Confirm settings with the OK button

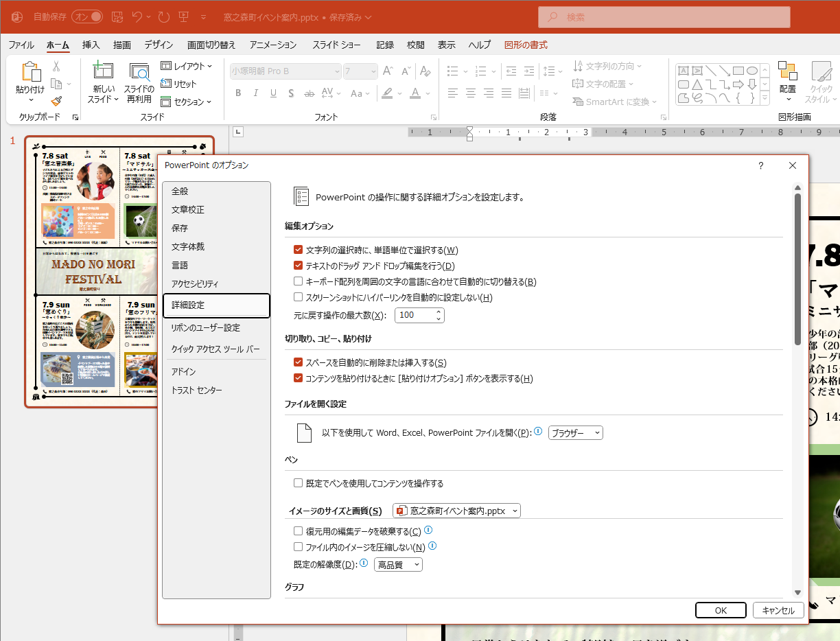pos(721,610)
